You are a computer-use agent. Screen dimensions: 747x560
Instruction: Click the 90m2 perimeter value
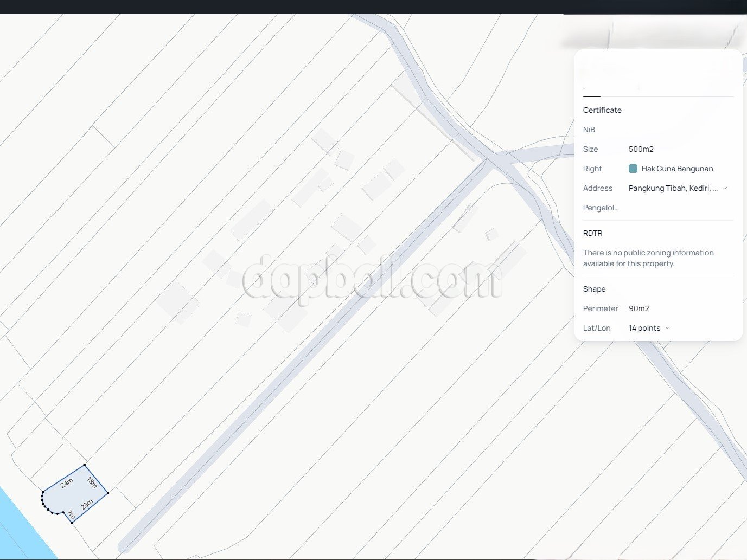click(639, 308)
